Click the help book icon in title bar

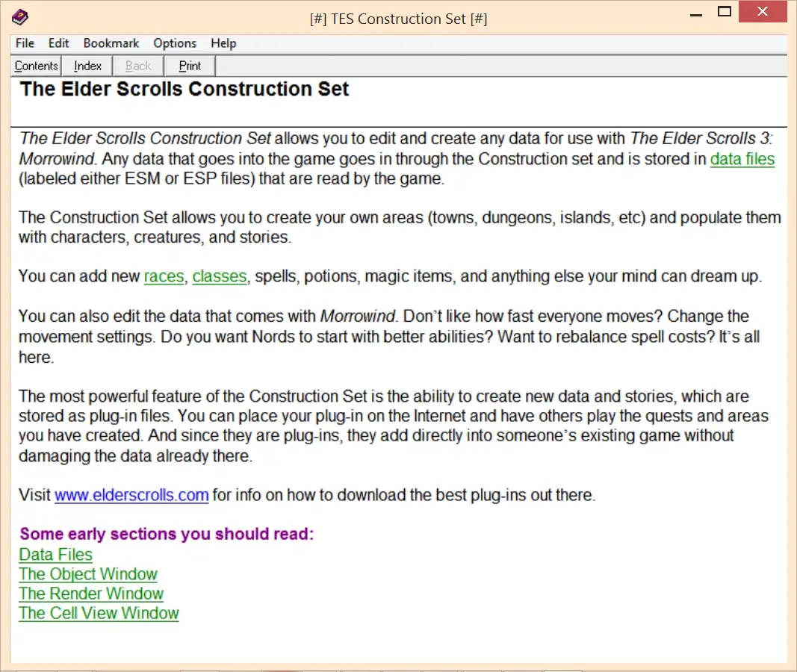[x=20, y=17]
